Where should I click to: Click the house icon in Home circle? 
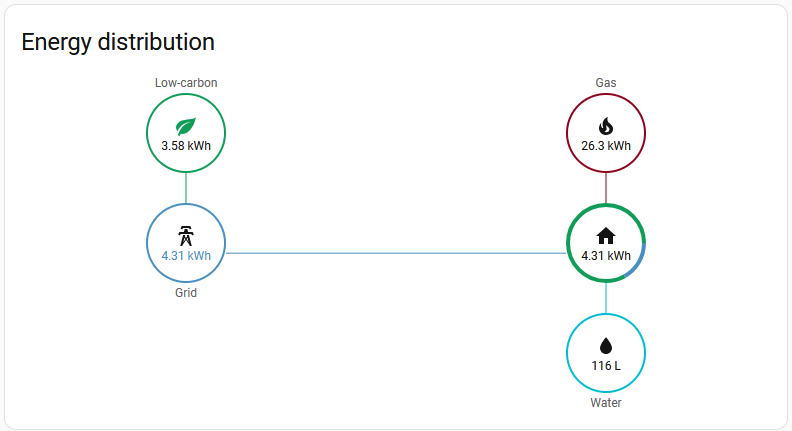606,236
